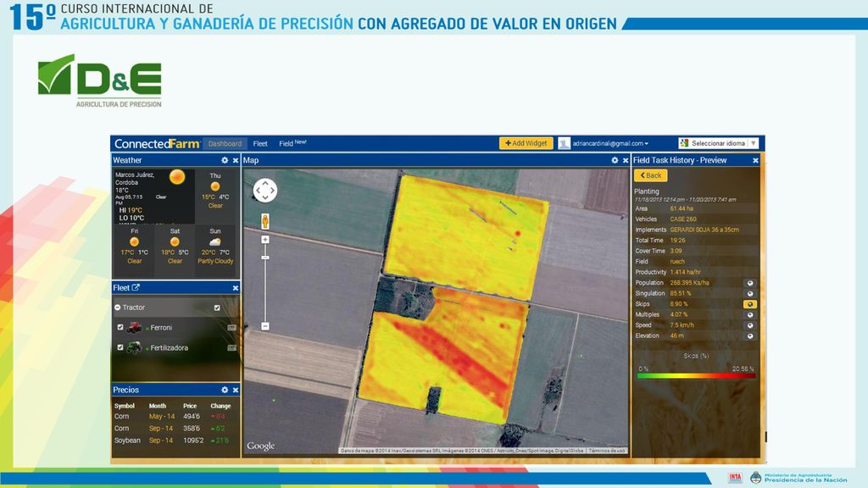Go Back in Field Task History
Screen dimensions: 868x488
coord(650,175)
